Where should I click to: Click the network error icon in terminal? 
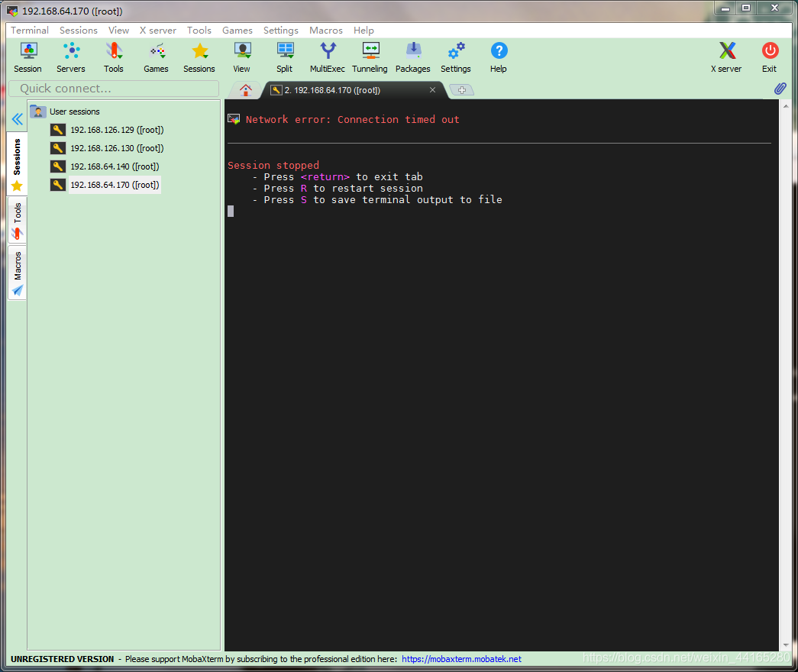pyautogui.click(x=234, y=119)
